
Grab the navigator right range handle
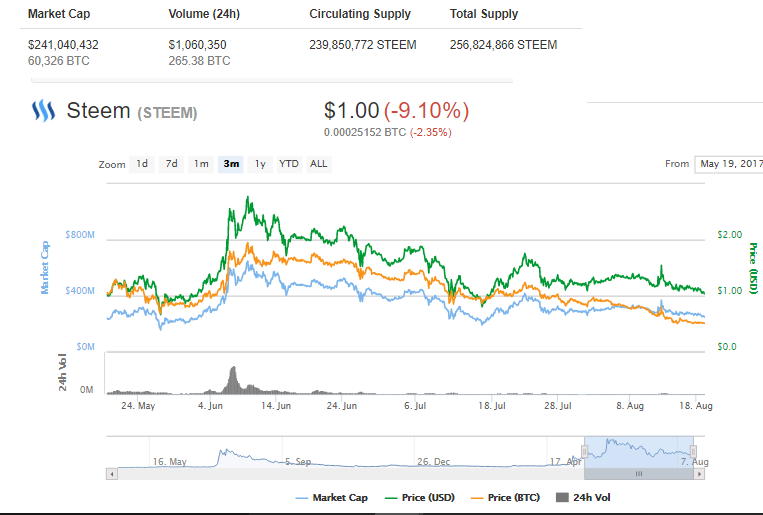(x=693, y=451)
